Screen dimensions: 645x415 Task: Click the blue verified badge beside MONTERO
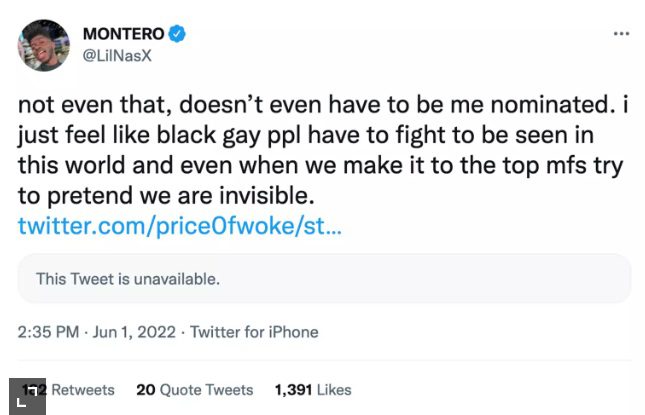pos(177,34)
